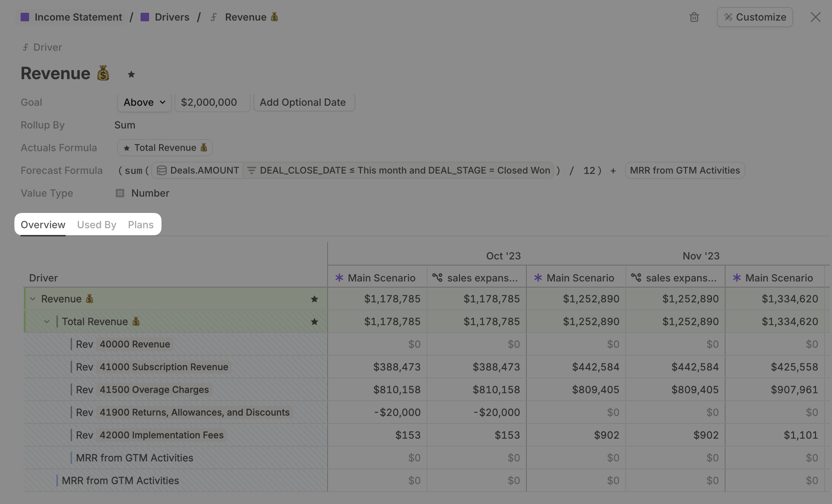Select the bottom MRR from GTM Activities row
Image resolution: width=832 pixels, height=504 pixels.
click(x=176, y=481)
